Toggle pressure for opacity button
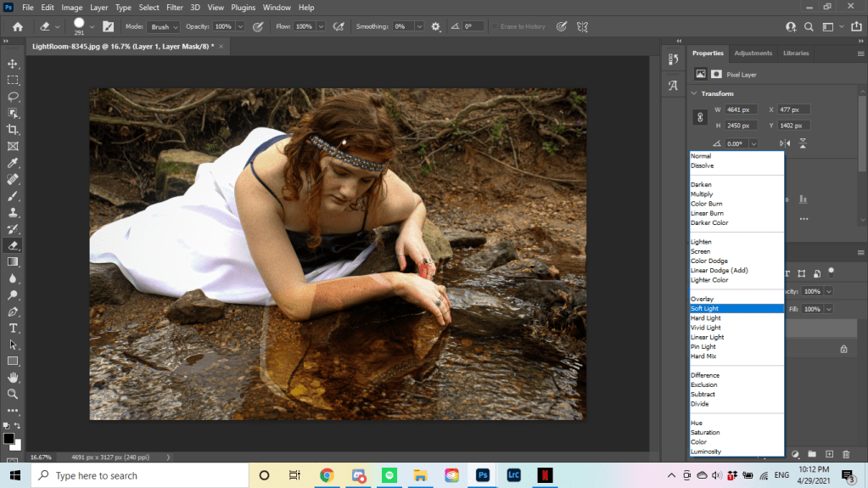The height and width of the screenshot is (488, 868). 258,27
